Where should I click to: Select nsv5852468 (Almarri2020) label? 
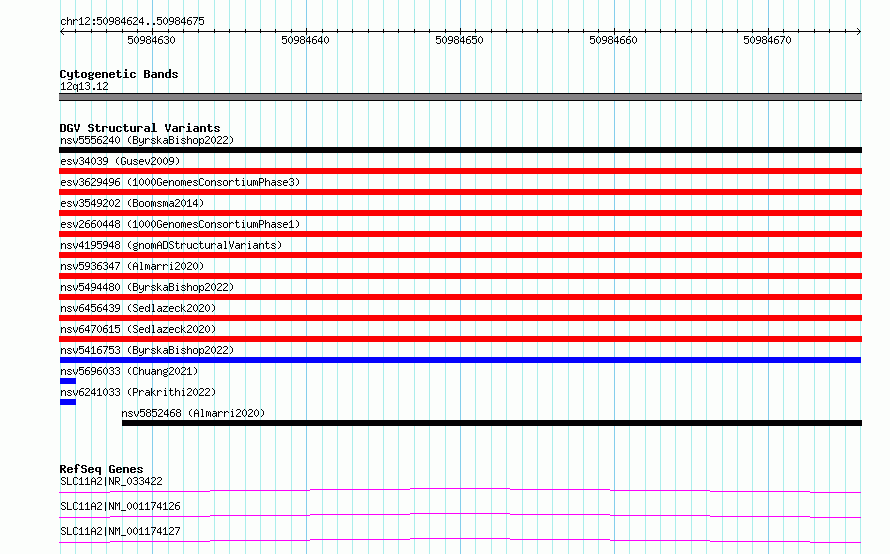[x=193, y=413]
